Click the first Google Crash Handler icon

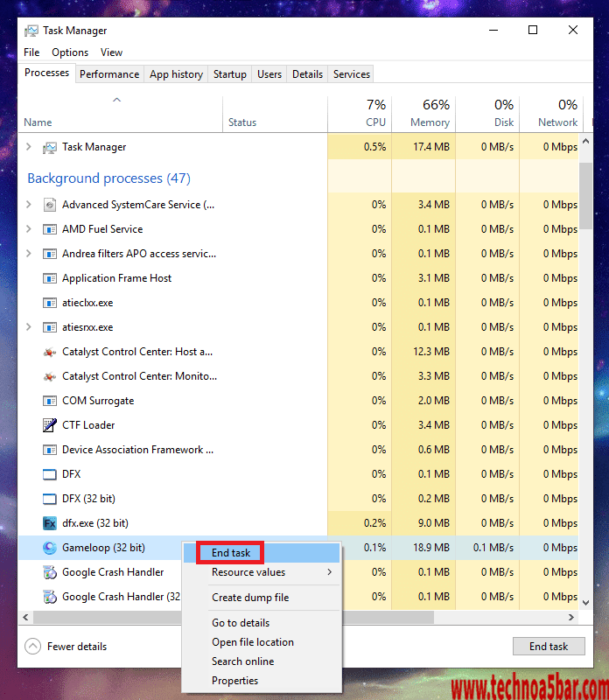[x=50, y=572]
